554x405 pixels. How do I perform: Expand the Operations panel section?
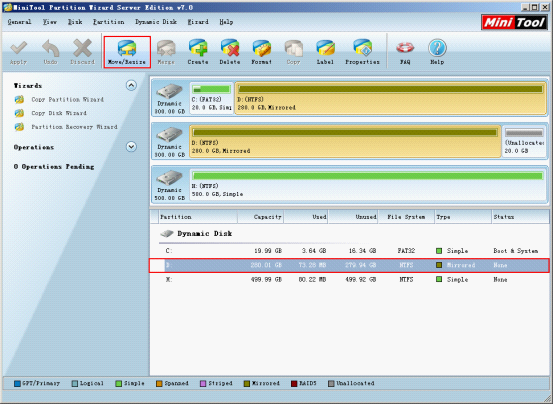131,147
